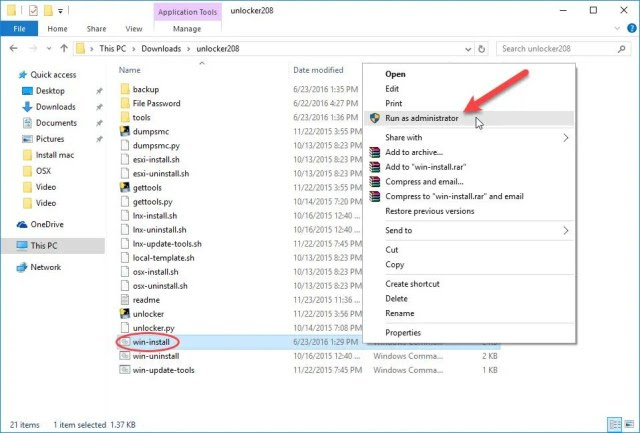Select Network in navigation pane

pos(45,267)
